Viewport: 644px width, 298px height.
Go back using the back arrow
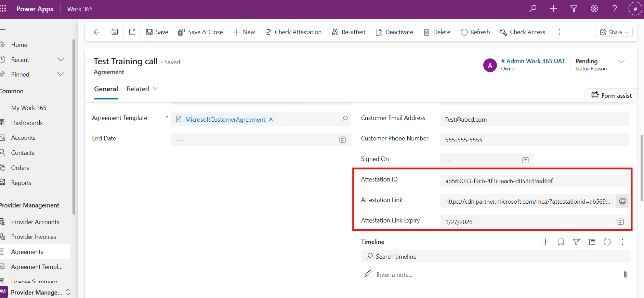click(97, 32)
